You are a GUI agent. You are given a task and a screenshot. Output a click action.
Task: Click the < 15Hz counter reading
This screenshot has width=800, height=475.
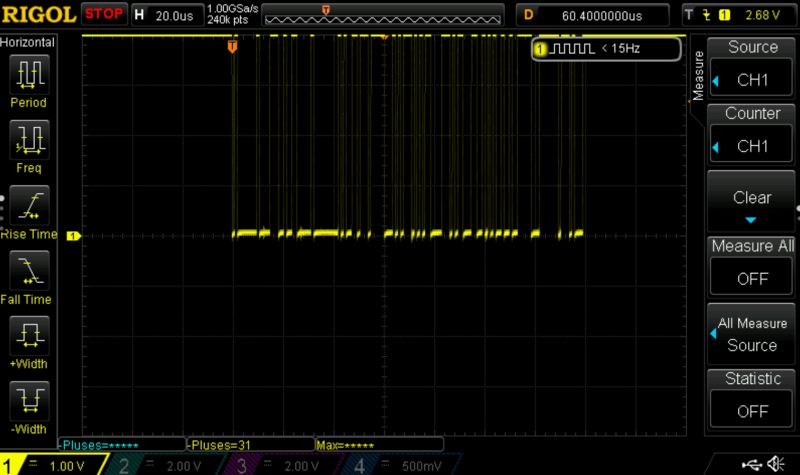click(x=620, y=48)
